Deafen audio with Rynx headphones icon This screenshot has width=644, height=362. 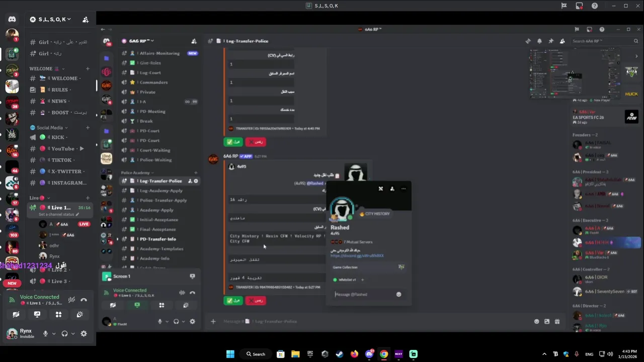pos(64,333)
